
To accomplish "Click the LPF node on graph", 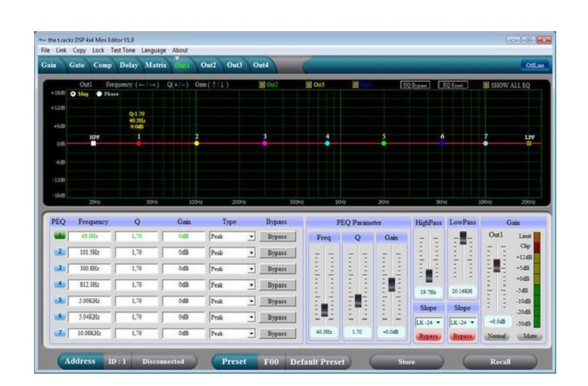I will pyautogui.click(x=529, y=144).
